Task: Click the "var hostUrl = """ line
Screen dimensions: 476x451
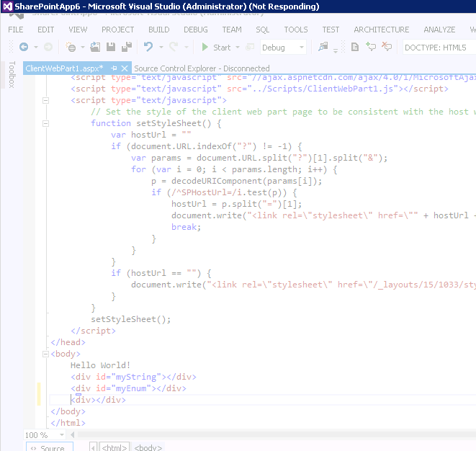Action: pos(151,135)
